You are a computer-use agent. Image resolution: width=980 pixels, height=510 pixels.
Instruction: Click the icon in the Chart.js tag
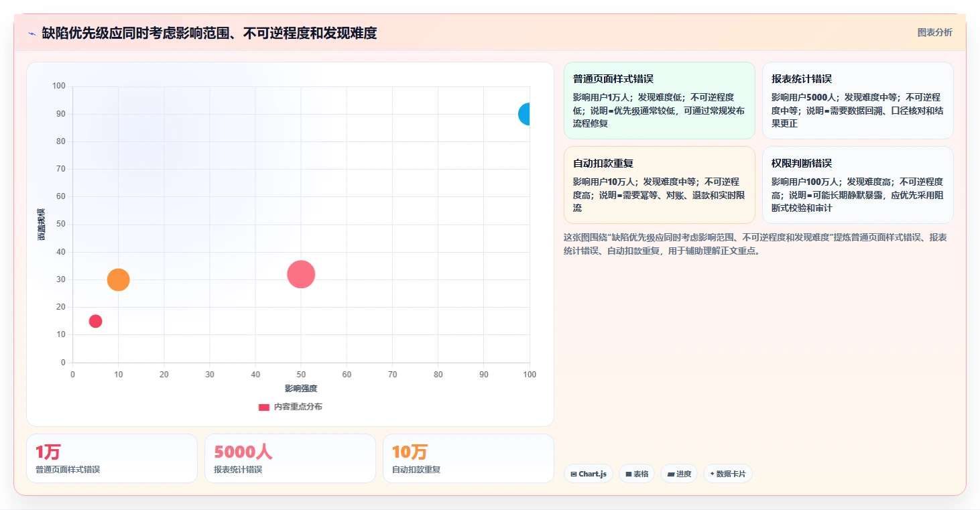[x=574, y=474]
